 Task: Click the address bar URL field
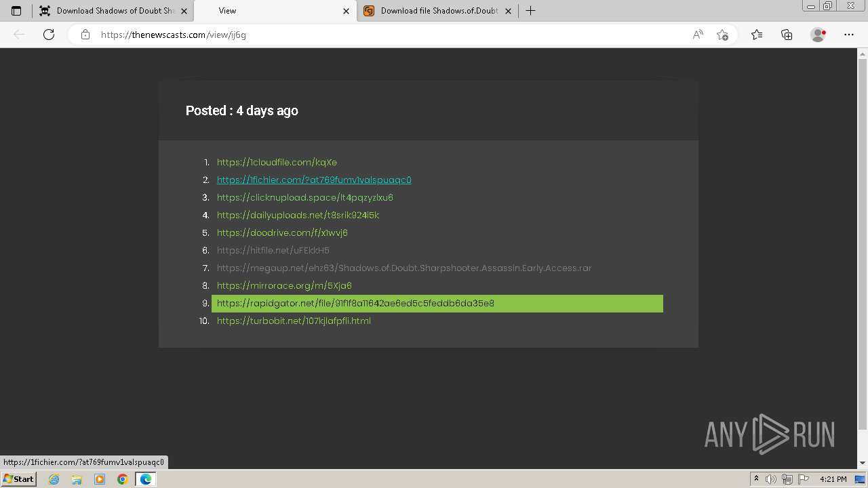coord(380,35)
